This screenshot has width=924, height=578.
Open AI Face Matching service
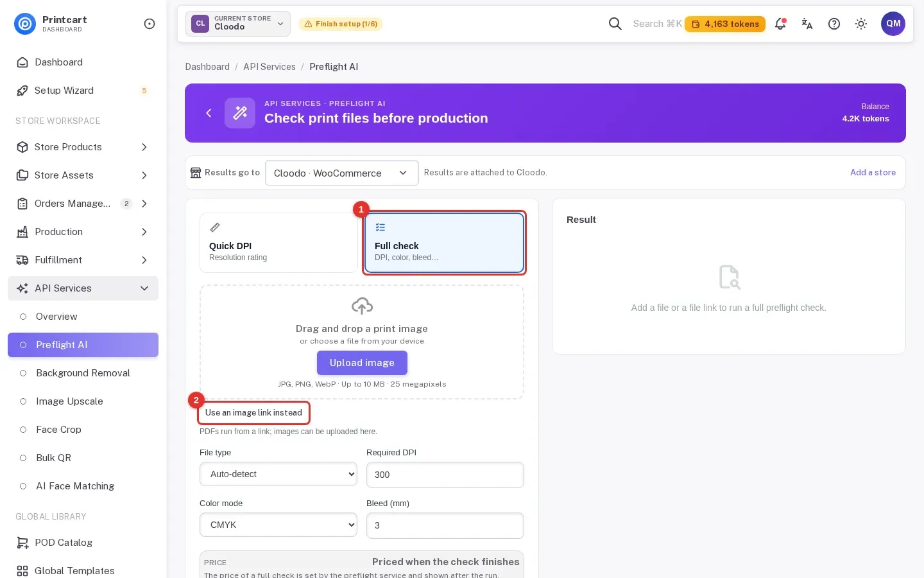click(83, 486)
